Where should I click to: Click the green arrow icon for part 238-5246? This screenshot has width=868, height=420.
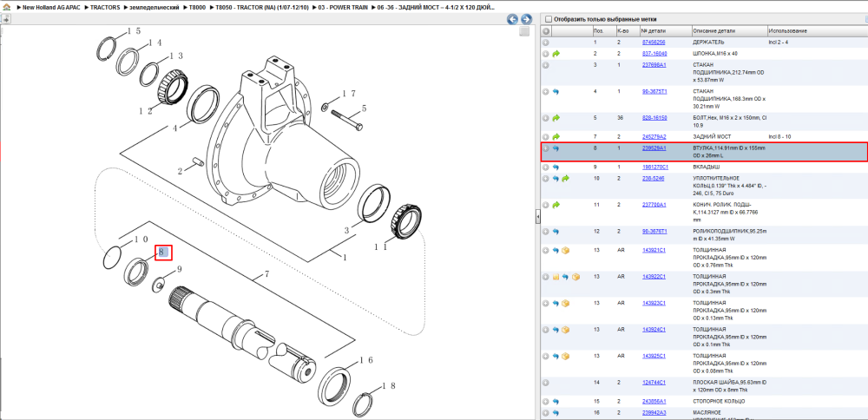pos(566,179)
